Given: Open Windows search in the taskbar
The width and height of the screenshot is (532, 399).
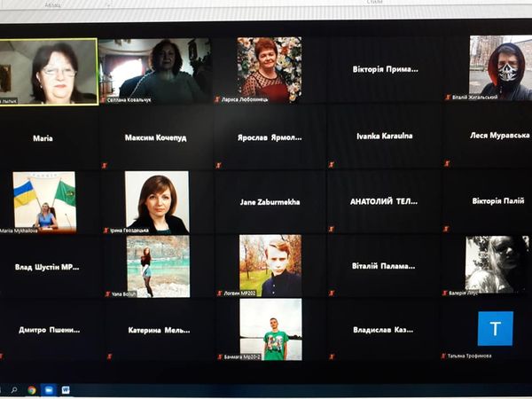Looking at the screenshot, I should tap(14, 389).
